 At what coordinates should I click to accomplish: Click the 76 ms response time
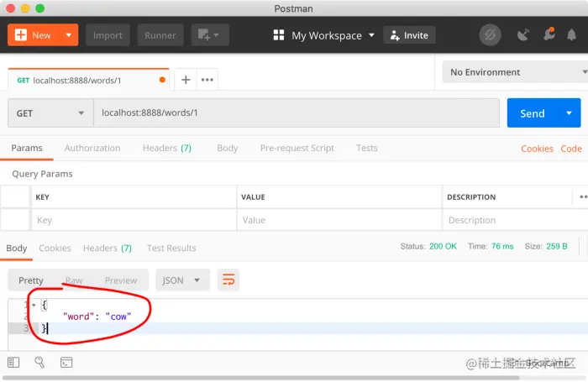(502, 246)
